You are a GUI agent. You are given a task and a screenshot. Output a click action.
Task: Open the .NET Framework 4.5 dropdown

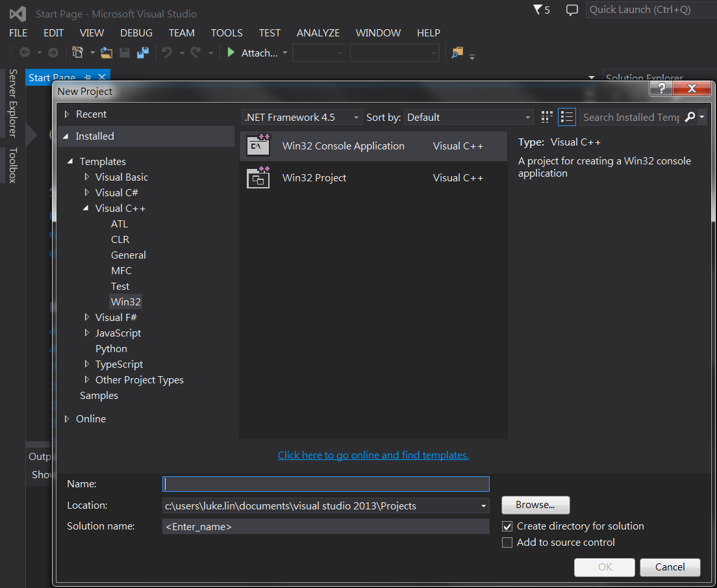click(x=302, y=117)
